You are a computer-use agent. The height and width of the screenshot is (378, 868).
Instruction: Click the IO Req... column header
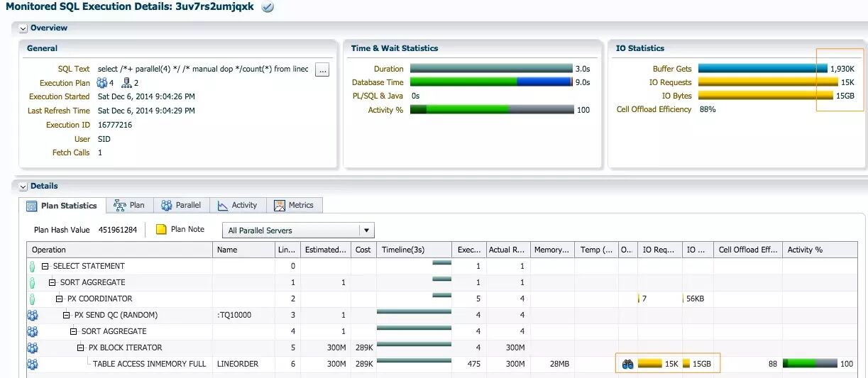point(659,250)
